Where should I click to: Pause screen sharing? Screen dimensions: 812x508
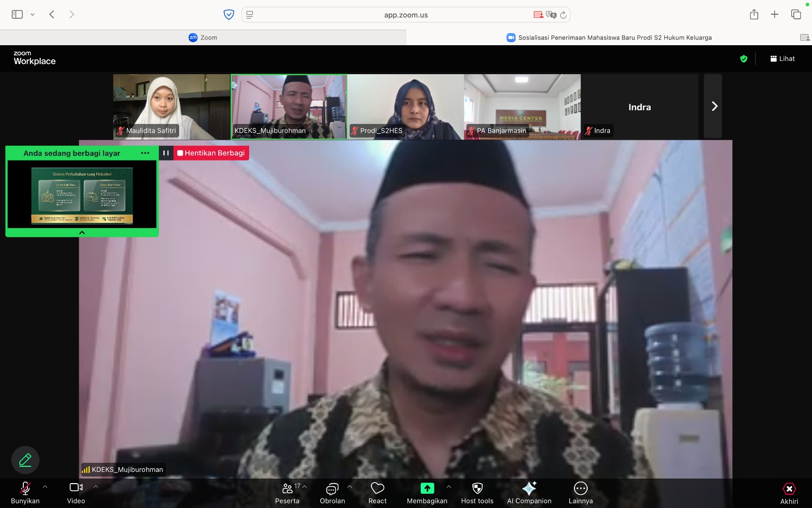166,153
